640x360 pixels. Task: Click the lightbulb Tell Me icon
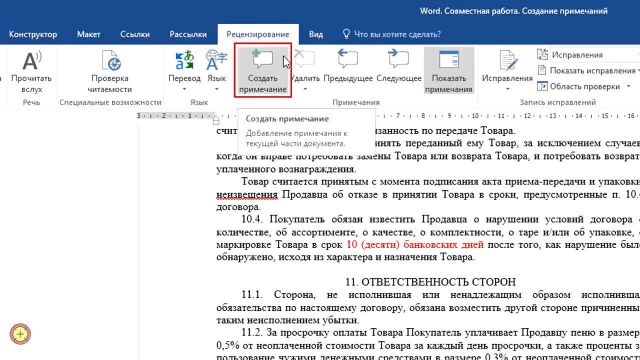coord(346,34)
